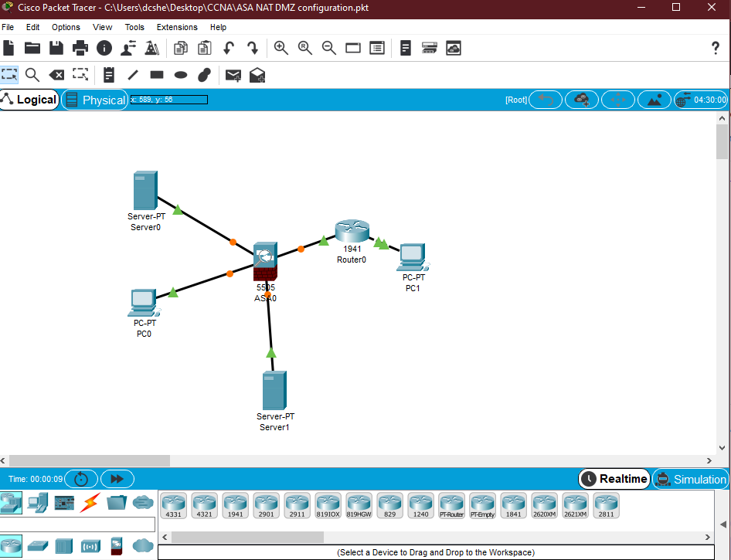Select the Server0 device in workspace
The width and height of the screenshot is (731, 560).
(x=145, y=191)
